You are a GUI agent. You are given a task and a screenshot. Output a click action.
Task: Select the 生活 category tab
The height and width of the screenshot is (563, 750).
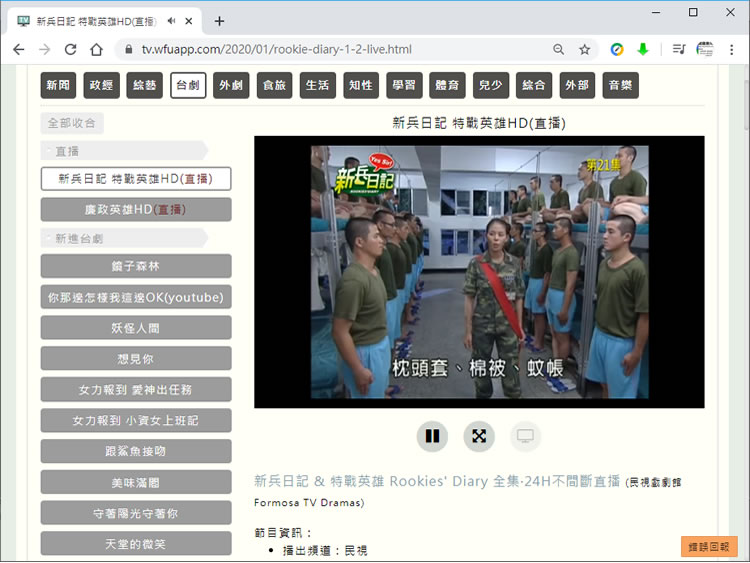(318, 85)
